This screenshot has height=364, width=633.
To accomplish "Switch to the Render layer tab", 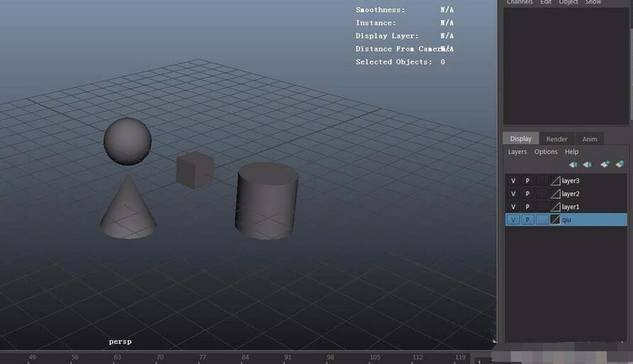I will (x=556, y=139).
